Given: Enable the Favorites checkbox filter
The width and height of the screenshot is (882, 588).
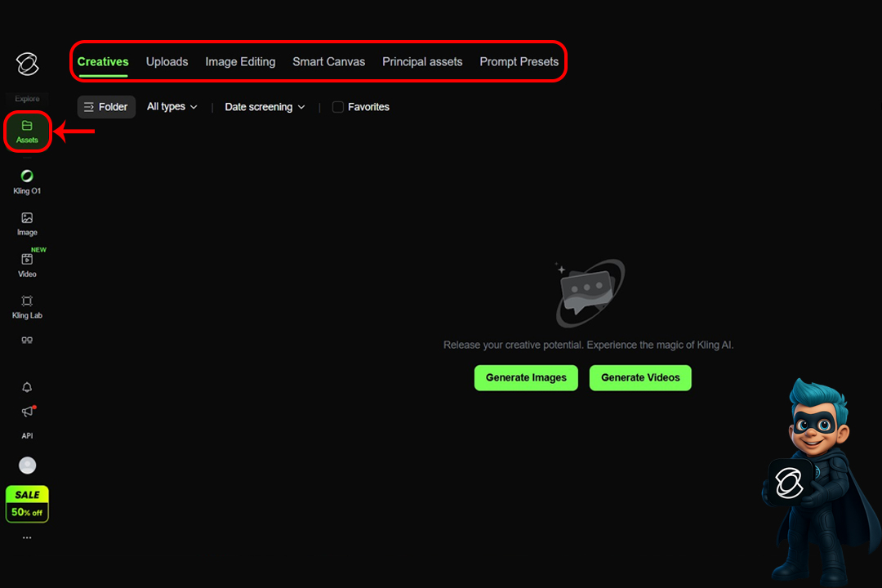Looking at the screenshot, I should pos(338,107).
